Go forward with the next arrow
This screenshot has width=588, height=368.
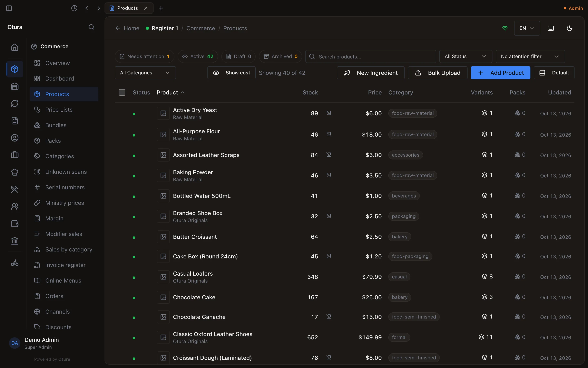click(x=98, y=8)
